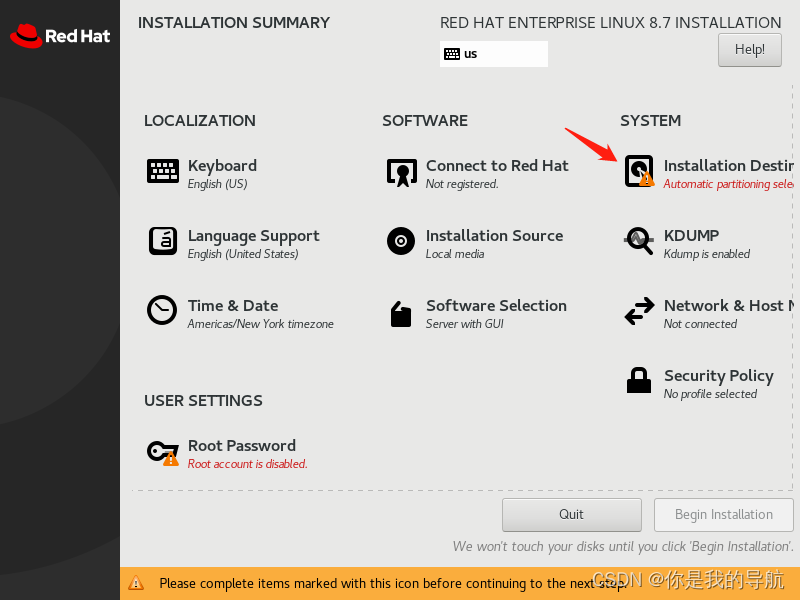Open Security Policy title

click(718, 376)
